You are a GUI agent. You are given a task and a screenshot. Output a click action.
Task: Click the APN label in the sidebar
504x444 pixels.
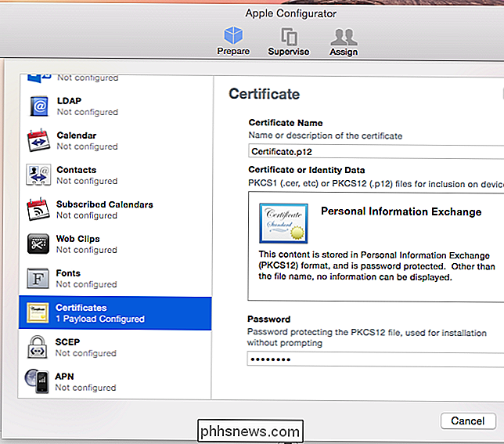(x=65, y=376)
